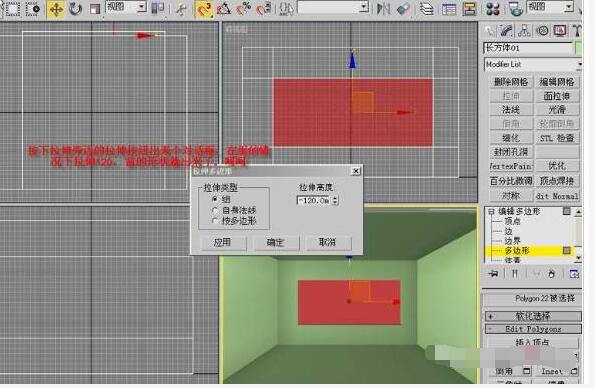Click the 插入顶点 button
This screenshot has width=595, height=388.
(x=532, y=342)
